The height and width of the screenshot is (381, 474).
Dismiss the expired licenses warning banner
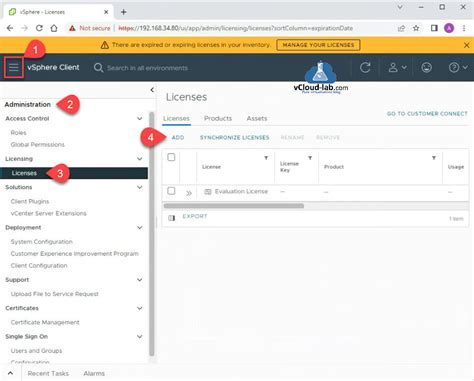click(466, 45)
